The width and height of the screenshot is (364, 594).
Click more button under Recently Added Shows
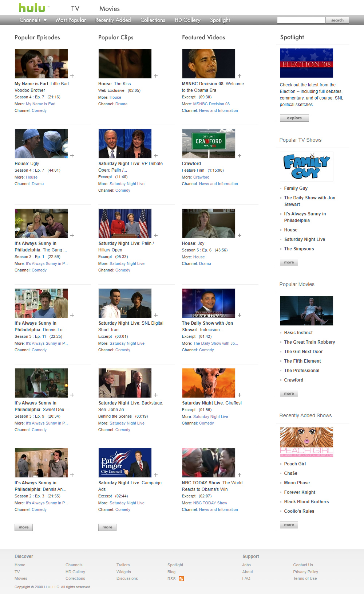click(289, 525)
